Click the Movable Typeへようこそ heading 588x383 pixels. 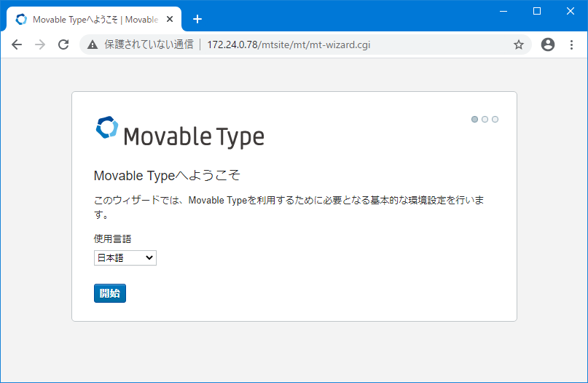[x=167, y=175]
